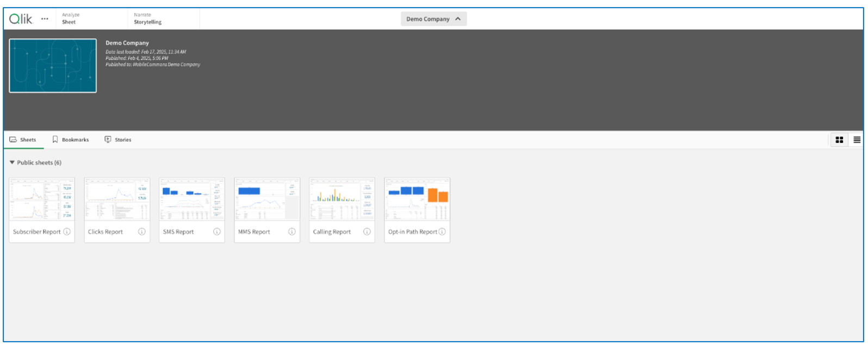Image resolution: width=868 pixels, height=345 pixels.
Task: Open the SMS Report sheet thumbnail
Action: [x=192, y=199]
